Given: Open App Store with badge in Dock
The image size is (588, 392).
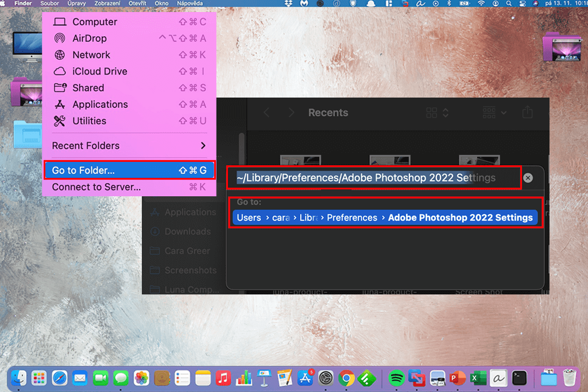Looking at the screenshot, I should click(x=305, y=378).
